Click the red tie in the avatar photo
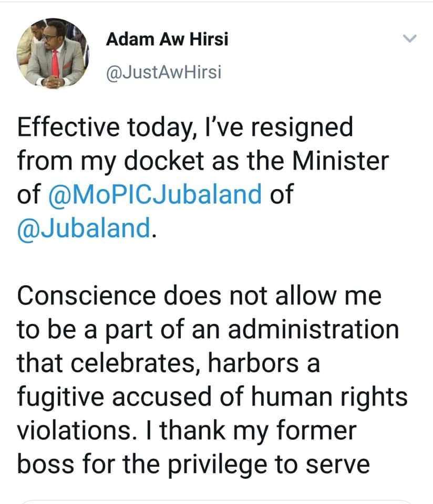 click(x=55, y=63)
